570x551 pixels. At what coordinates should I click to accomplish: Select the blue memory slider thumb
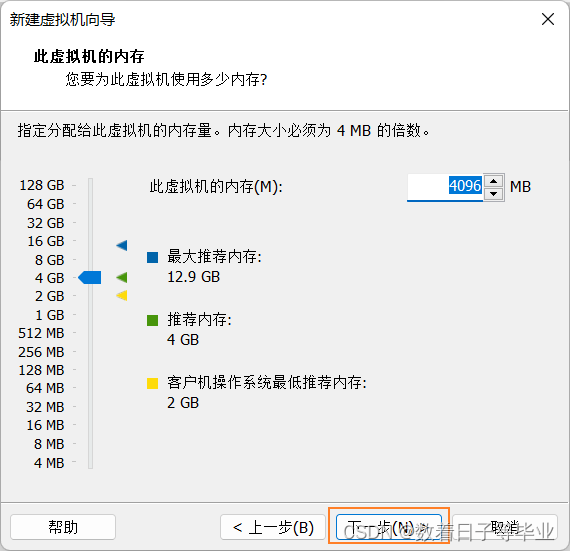pyautogui.click(x=89, y=278)
